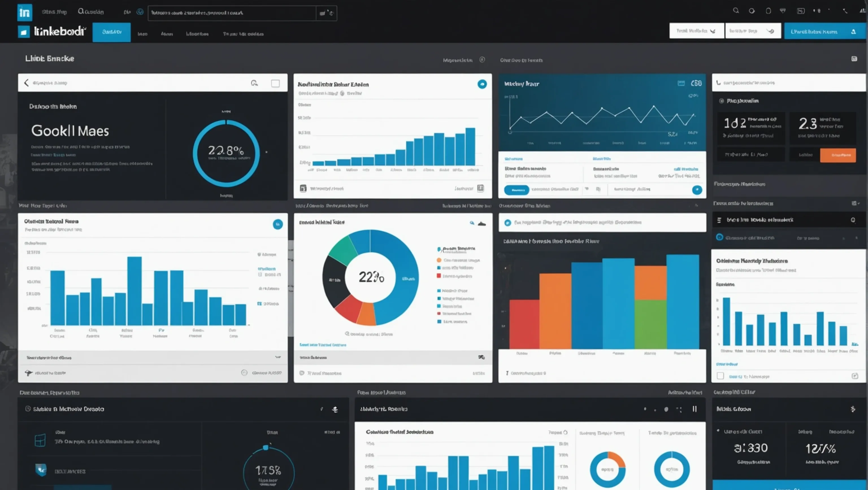Click the icon at the right of the donut card footer bar
The height and width of the screenshot is (490, 868).
481,357
